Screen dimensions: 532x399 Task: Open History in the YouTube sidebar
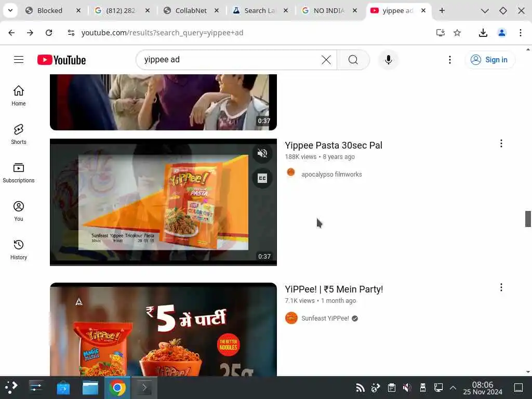19,250
